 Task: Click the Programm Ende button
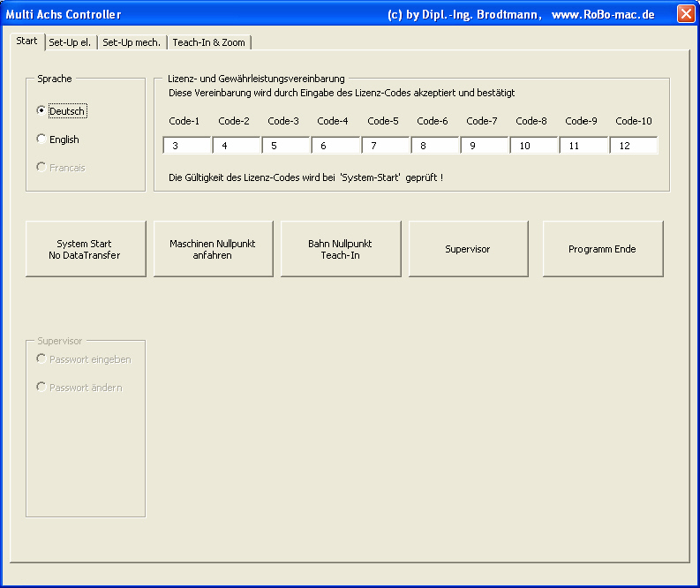pos(602,249)
